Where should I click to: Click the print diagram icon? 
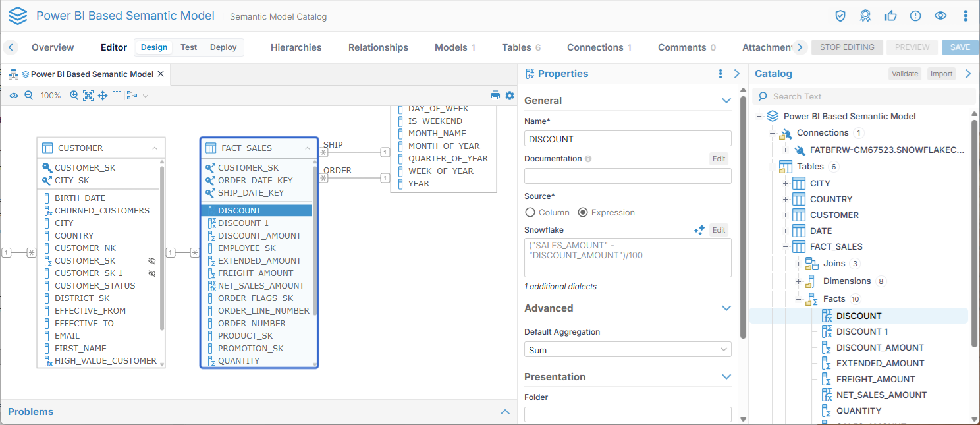pos(495,96)
